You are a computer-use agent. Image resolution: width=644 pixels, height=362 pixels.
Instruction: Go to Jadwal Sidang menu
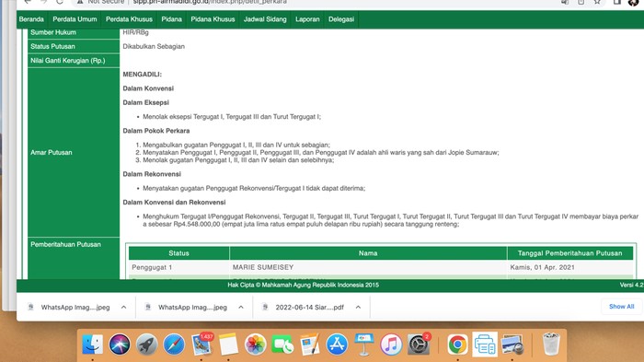(265, 19)
